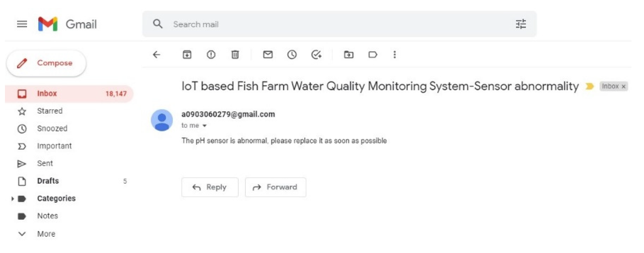
Task: Mark the email as unread
Action: (x=268, y=55)
